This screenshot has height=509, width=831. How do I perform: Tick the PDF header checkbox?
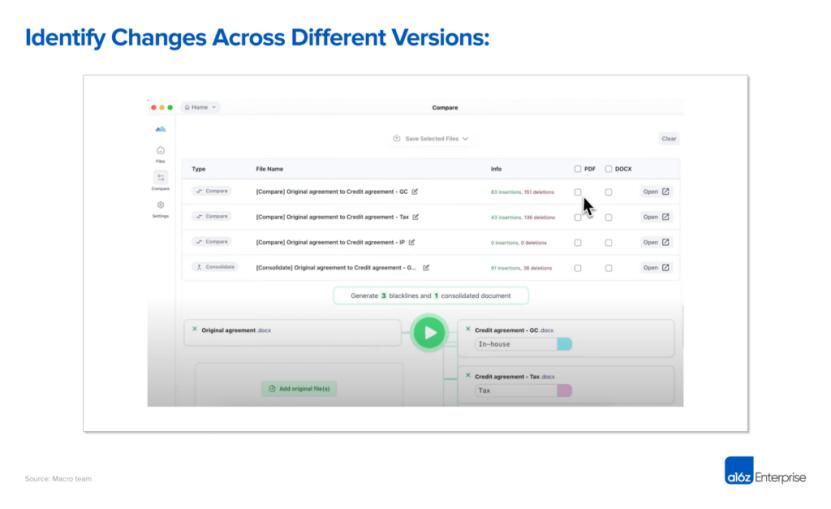(578, 169)
